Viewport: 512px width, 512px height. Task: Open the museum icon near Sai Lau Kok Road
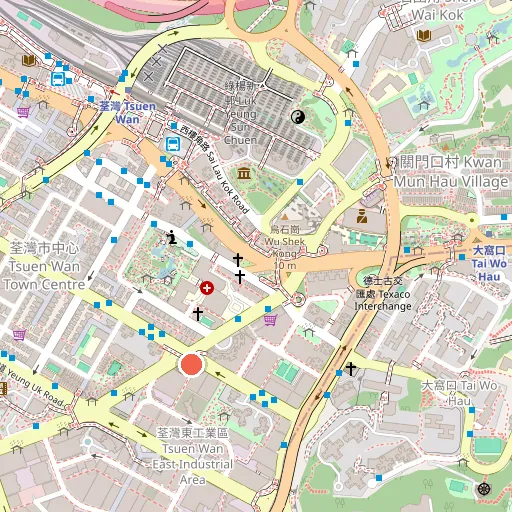click(x=244, y=174)
